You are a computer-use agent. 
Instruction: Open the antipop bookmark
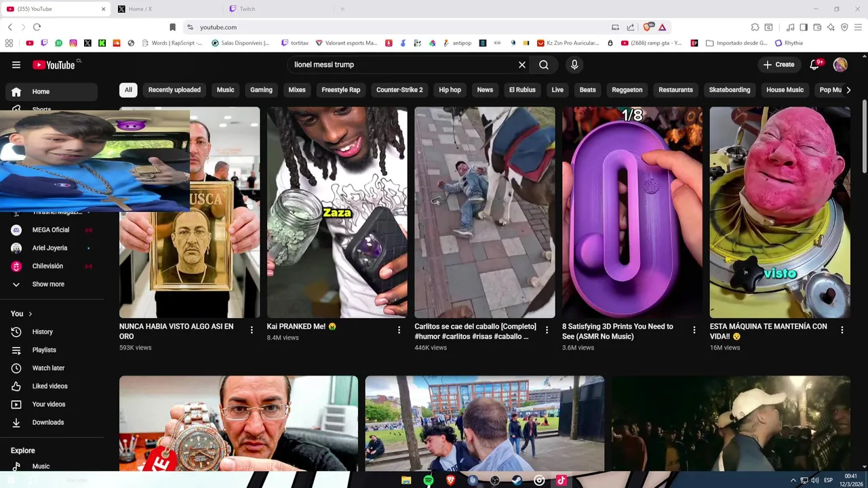(457, 43)
